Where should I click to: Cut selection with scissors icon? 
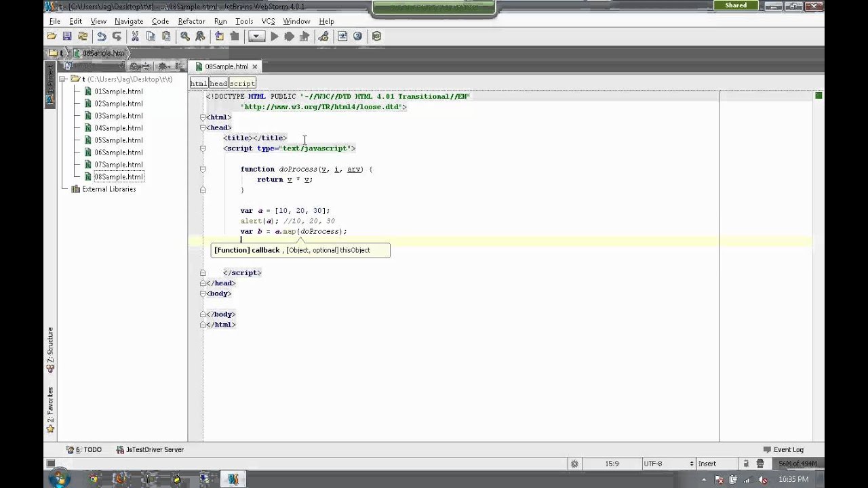click(x=135, y=37)
